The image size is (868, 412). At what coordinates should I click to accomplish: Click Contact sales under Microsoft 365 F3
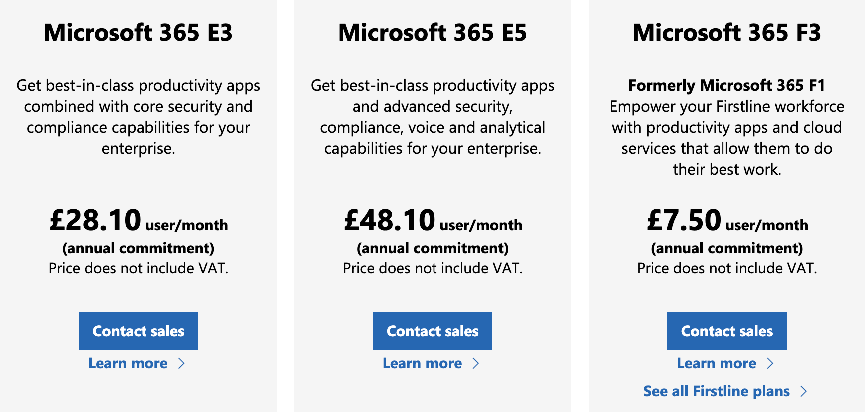coord(726,331)
